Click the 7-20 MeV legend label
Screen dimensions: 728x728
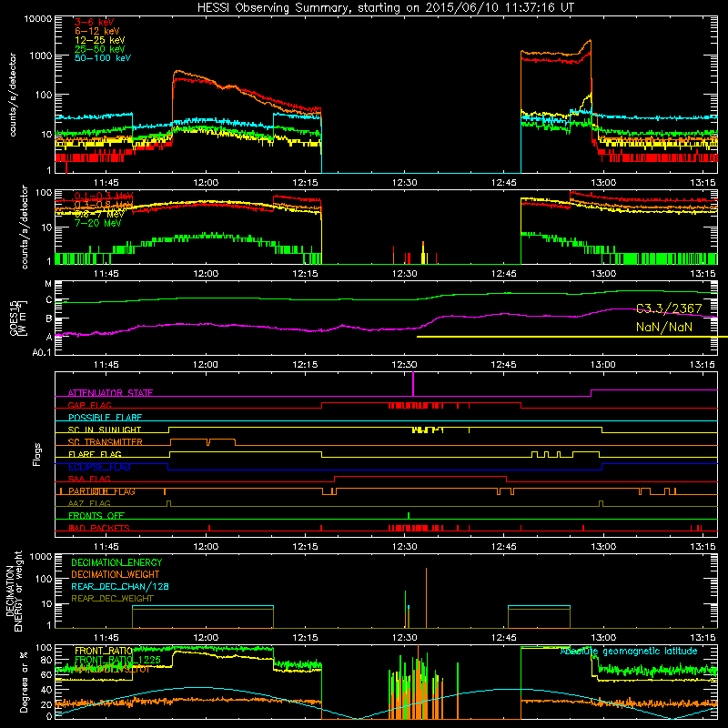98,223
